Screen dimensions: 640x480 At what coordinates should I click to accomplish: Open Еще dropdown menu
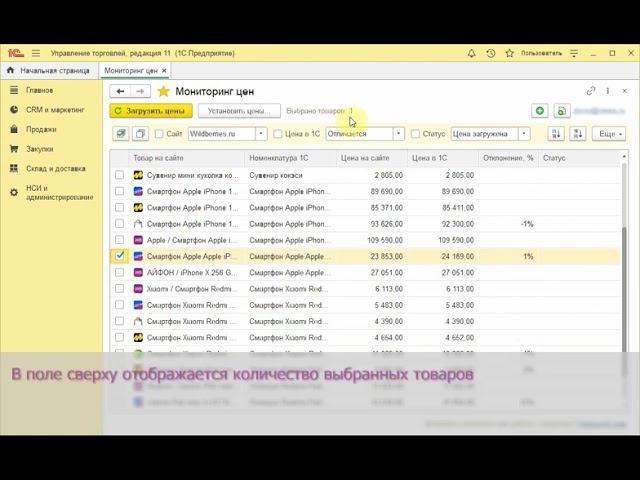(x=609, y=133)
